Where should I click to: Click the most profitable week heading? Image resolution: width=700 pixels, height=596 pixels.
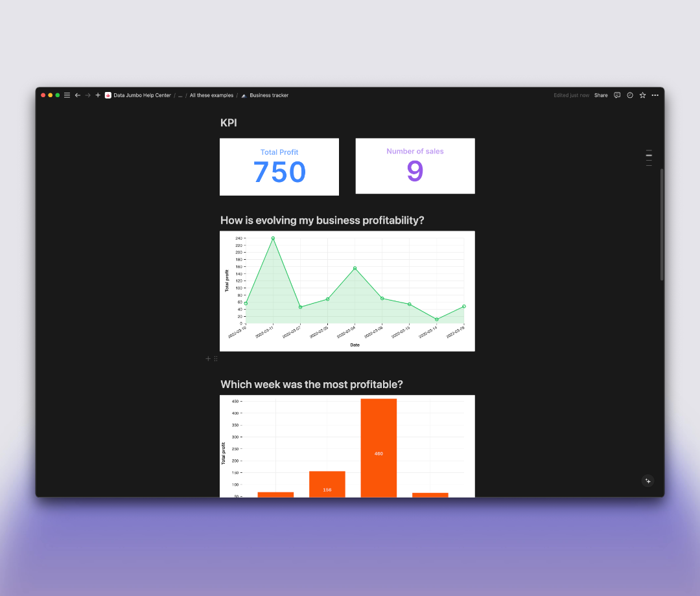point(312,385)
